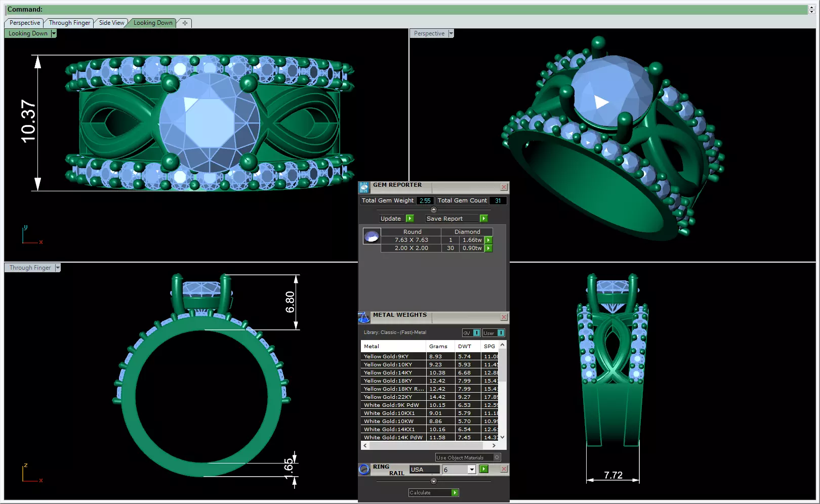The width and height of the screenshot is (820, 504).
Task: Open the ring size 6 dropdown
Action: pos(472,470)
